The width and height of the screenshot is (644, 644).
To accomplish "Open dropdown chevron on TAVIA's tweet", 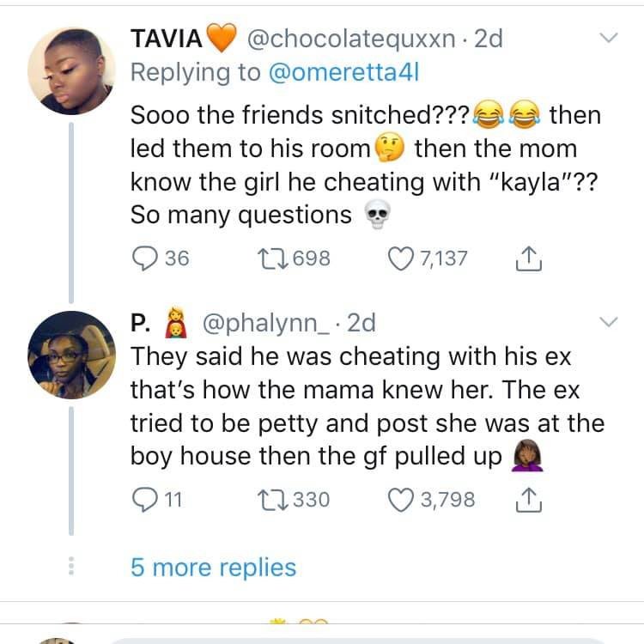I will tap(608, 38).
